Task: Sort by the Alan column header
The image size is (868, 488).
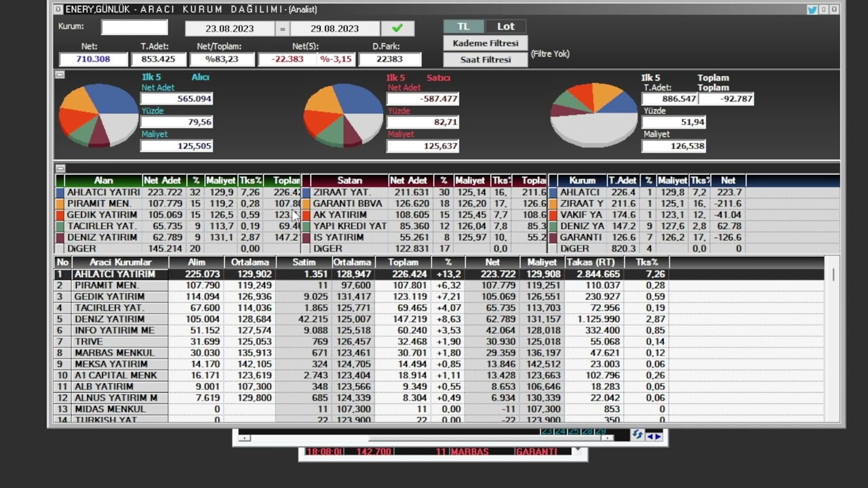Action: (103, 180)
